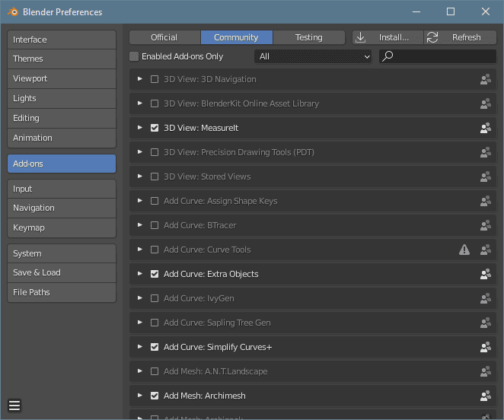The image size is (504, 420).
Task: Expand the 3D Navigation add-on details
Action: 140,78
